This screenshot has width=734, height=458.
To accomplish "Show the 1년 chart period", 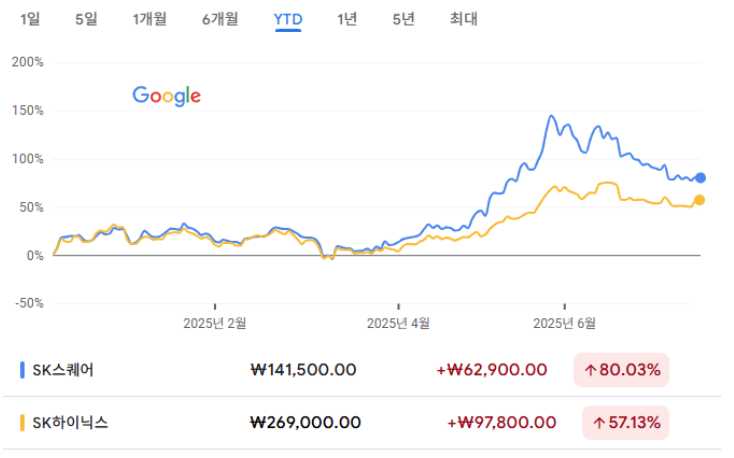I will [x=347, y=19].
